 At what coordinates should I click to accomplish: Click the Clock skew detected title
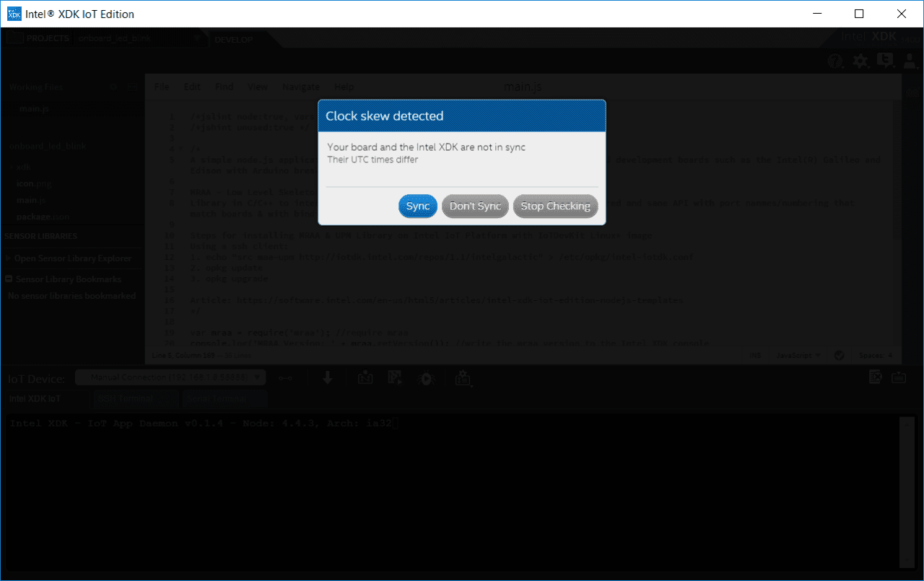(x=384, y=115)
